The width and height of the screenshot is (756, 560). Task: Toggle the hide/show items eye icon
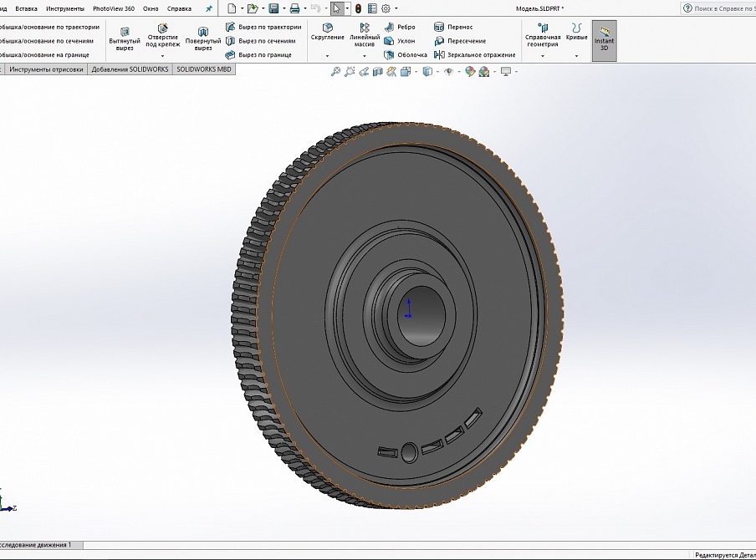448,72
